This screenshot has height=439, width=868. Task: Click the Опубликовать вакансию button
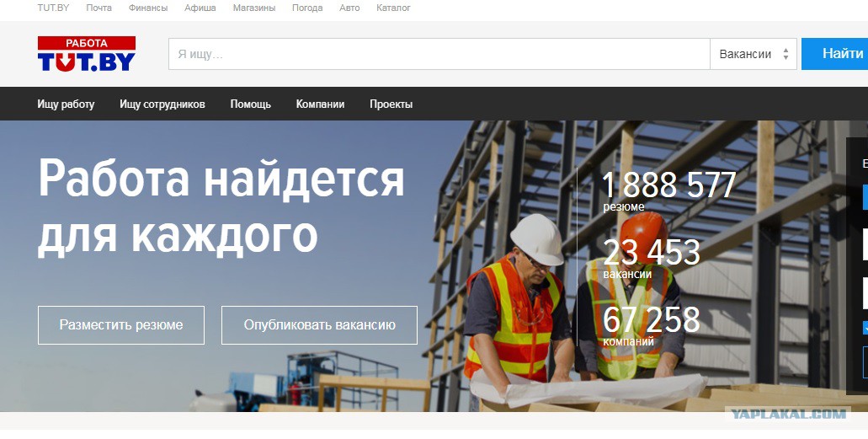[x=319, y=325]
